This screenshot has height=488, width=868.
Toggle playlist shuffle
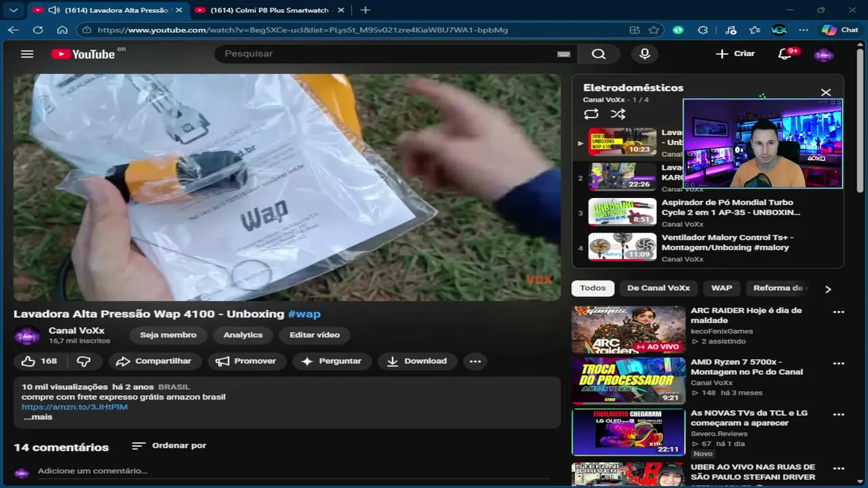[x=618, y=115]
